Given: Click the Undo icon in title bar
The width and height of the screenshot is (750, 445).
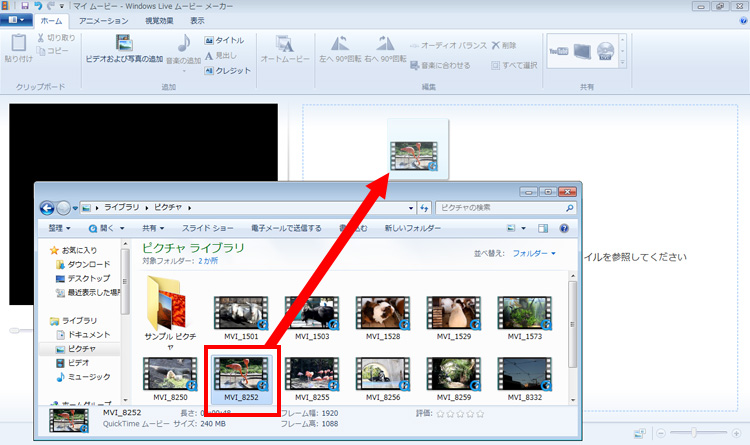Looking at the screenshot, I should [x=38, y=6].
